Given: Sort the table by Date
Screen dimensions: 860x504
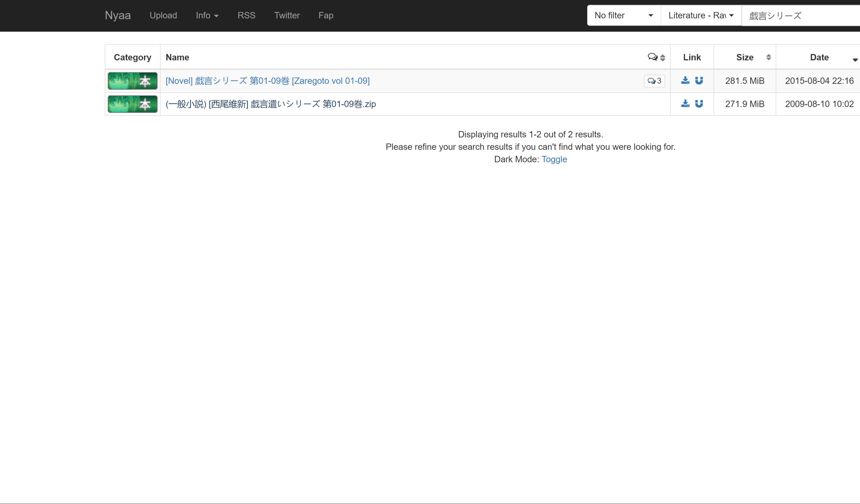Looking at the screenshot, I should [819, 57].
